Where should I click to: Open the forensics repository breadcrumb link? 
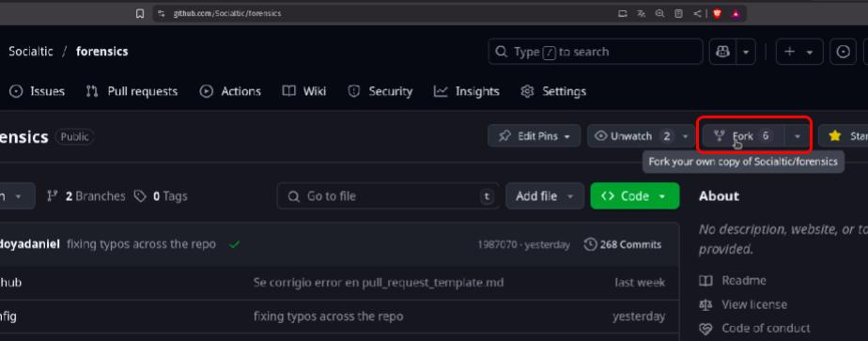click(101, 52)
